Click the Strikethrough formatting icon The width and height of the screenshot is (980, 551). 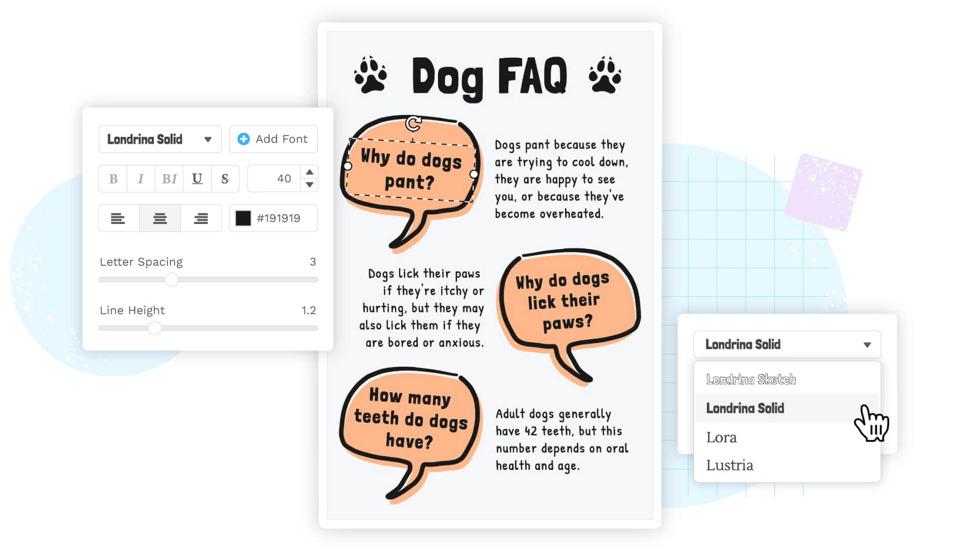coord(226,178)
